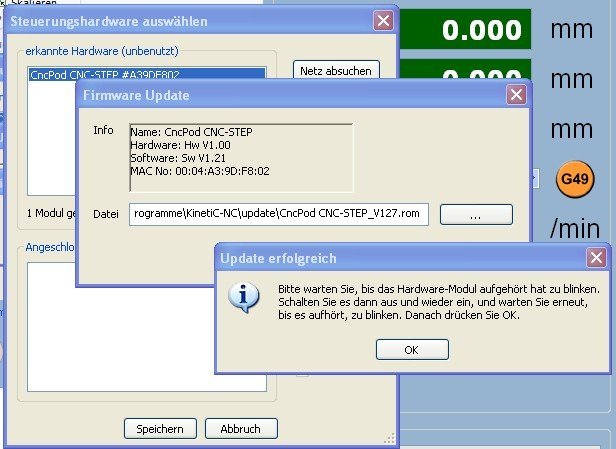
Task: Click the 'MAC No: 00:04:A3:9D:F8:02' line
Action: tap(200, 171)
